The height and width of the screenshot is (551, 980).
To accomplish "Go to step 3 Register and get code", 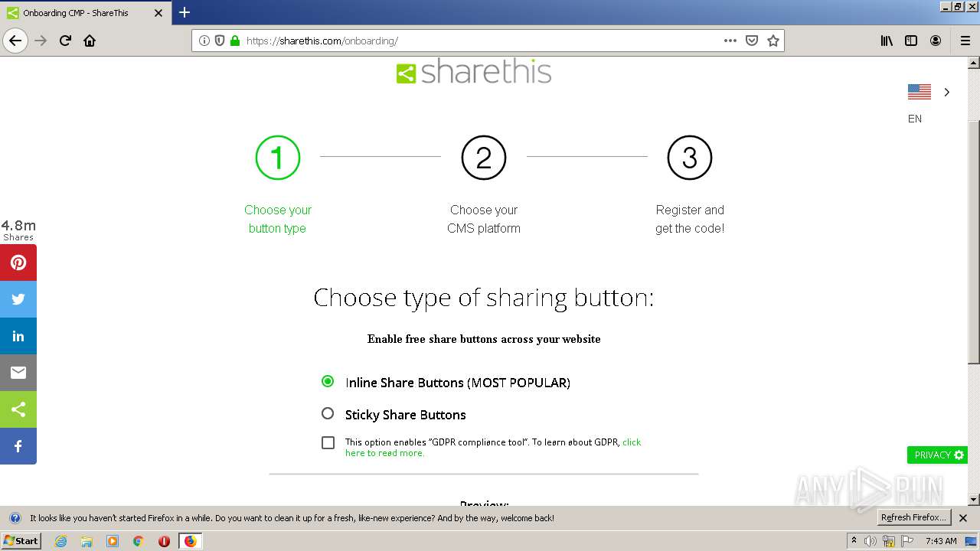I will (690, 185).
